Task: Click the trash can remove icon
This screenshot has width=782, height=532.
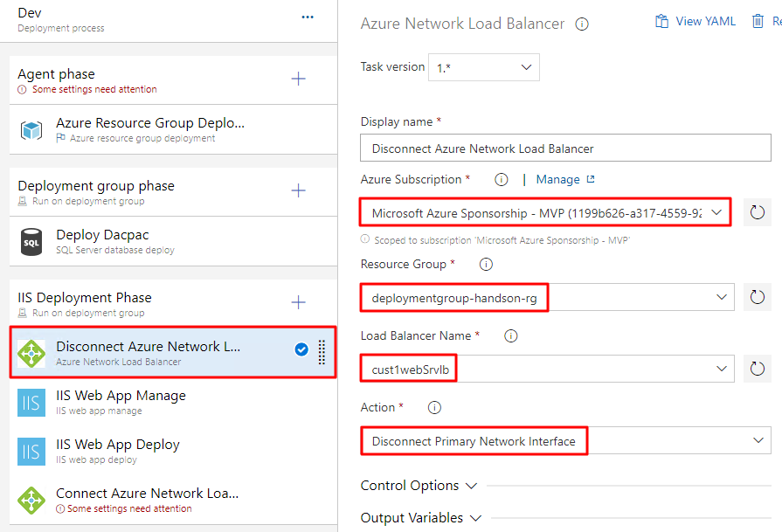Action: pyautogui.click(x=758, y=22)
